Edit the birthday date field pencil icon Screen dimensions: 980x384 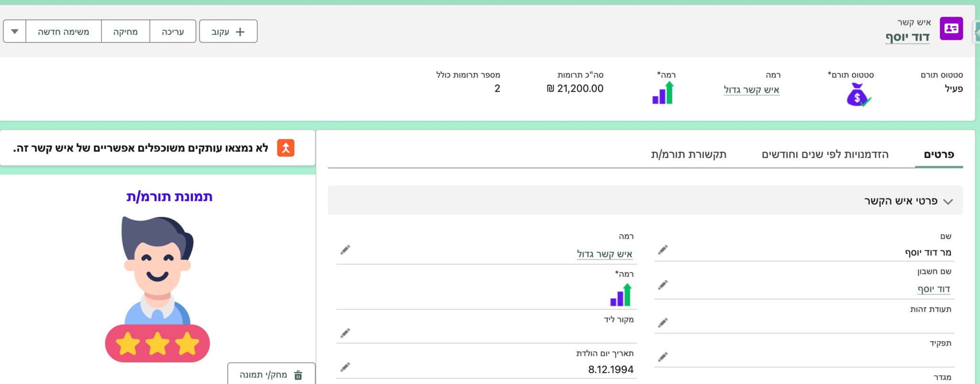345,367
